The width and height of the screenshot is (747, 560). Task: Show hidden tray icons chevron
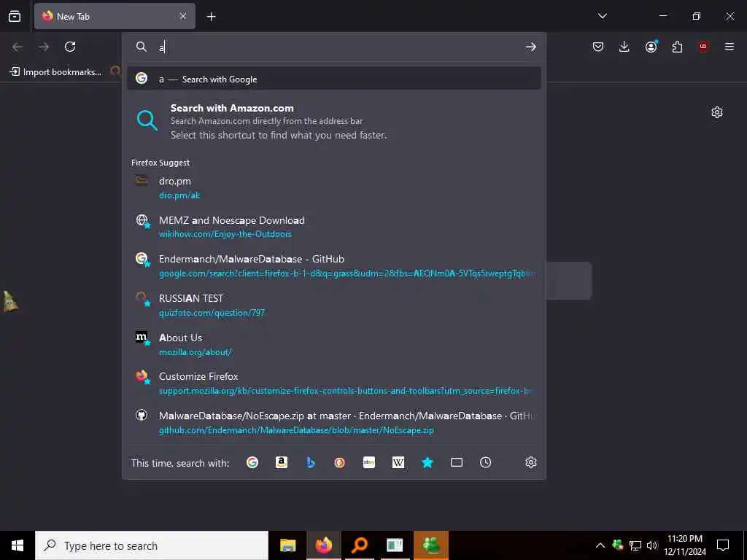[600, 545]
